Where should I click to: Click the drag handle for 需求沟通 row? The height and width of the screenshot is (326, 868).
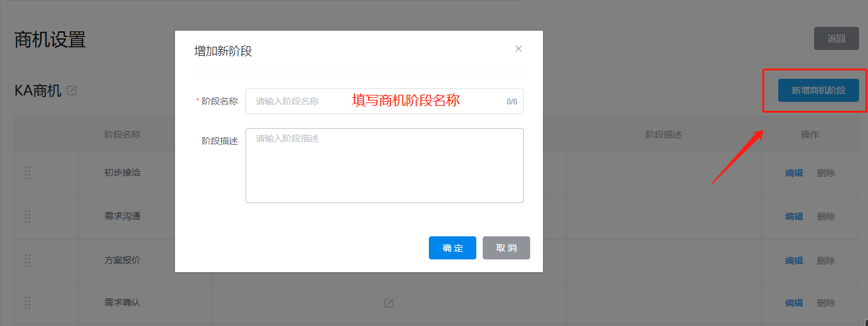[x=28, y=216]
